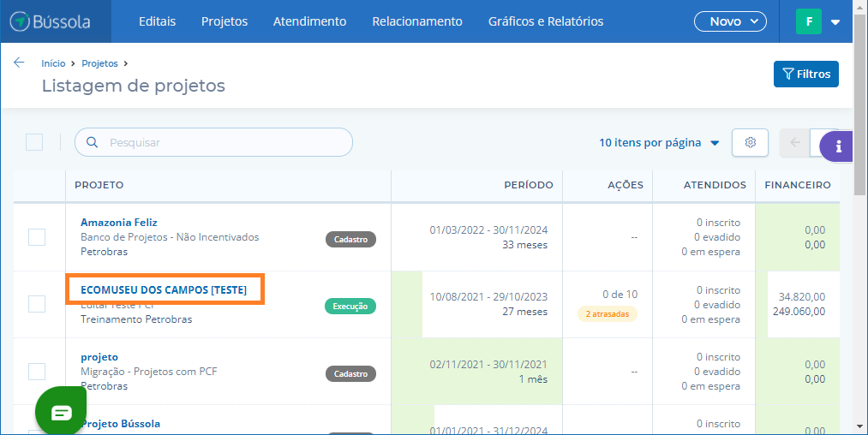
Task: Open the Projetos menu
Action: (x=224, y=21)
